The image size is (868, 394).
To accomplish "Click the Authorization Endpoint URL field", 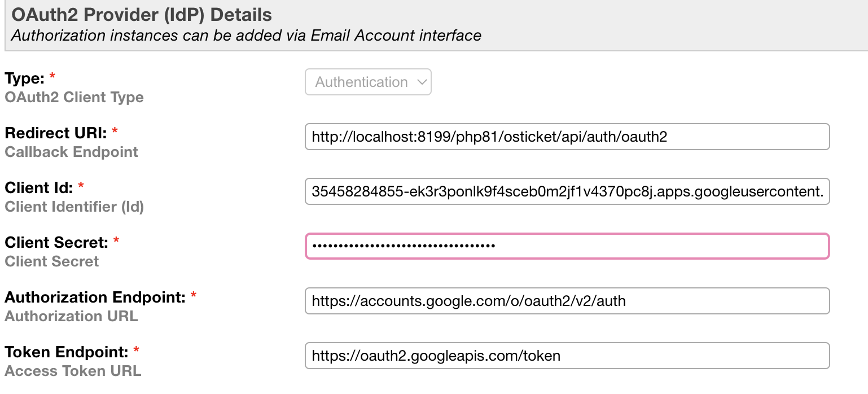I will 567,301.
